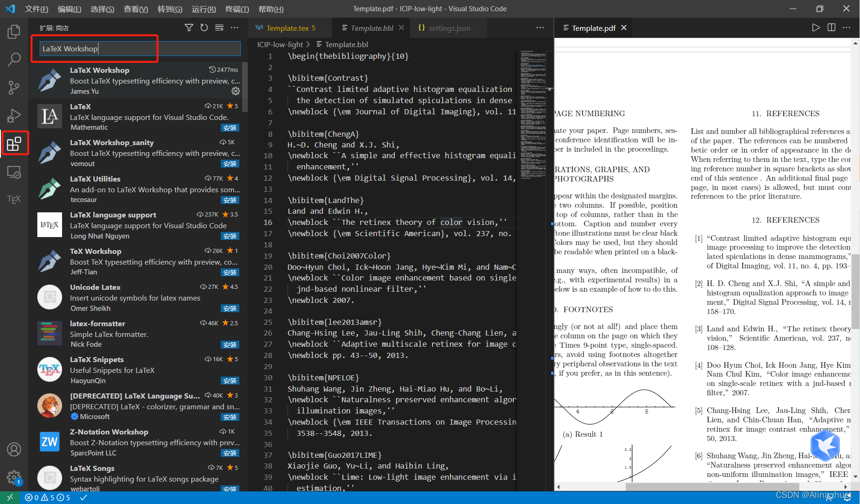Switch to the Template.tex tab
This screenshot has width=860, height=504.
pos(290,28)
